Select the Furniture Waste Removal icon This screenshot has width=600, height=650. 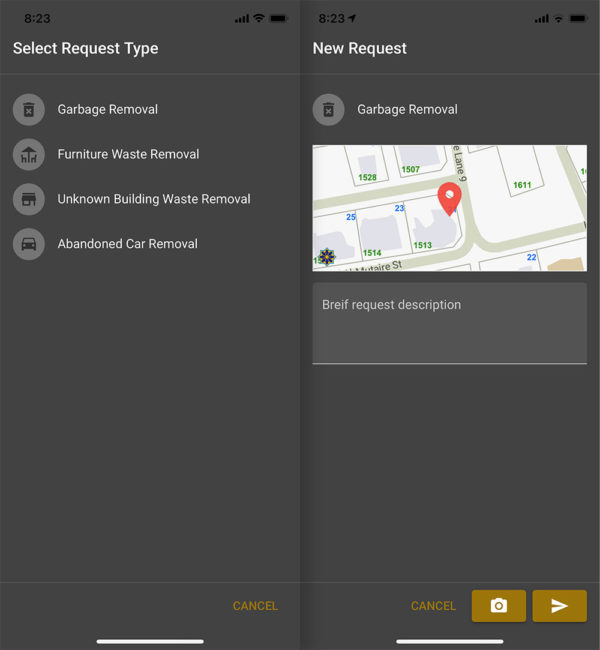(29, 154)
